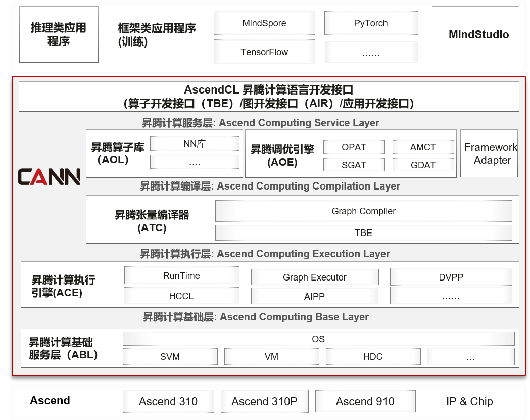Screen dimensions: 530x420
Task: Click the TBE bar under ATC
Action: pyautogui.click(x=364, y=232)
